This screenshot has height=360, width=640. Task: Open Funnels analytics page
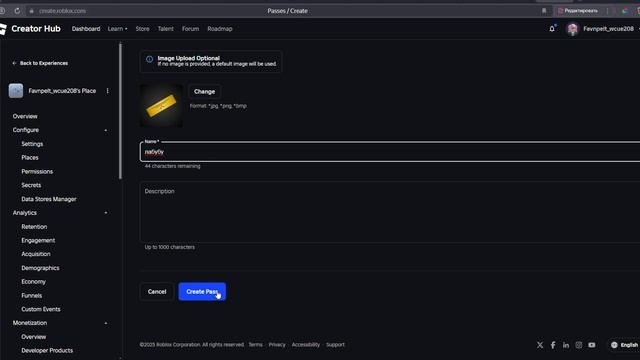click(x=32, y=296)
